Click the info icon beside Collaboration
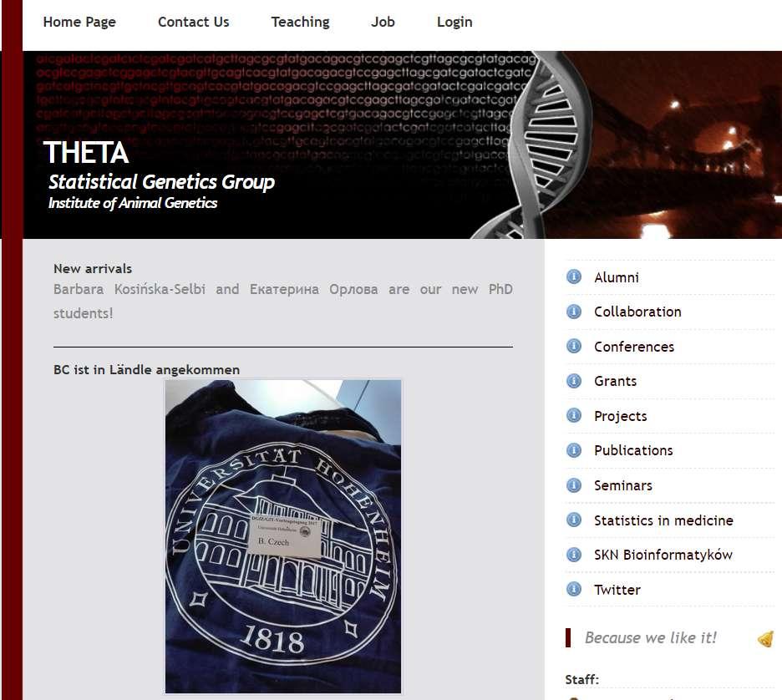 tap(574, 312)
